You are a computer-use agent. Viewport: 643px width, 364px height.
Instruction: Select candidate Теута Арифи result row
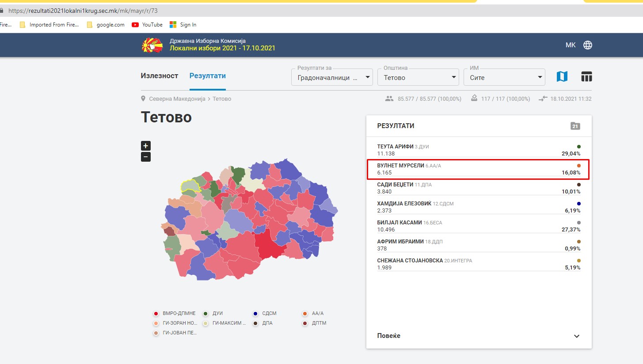click(479, 150)
